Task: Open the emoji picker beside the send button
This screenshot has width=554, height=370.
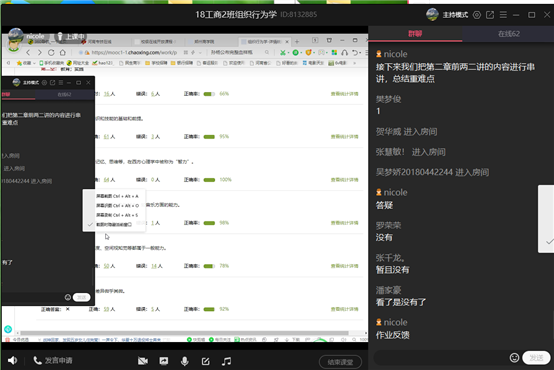Action: coord(514,358)
